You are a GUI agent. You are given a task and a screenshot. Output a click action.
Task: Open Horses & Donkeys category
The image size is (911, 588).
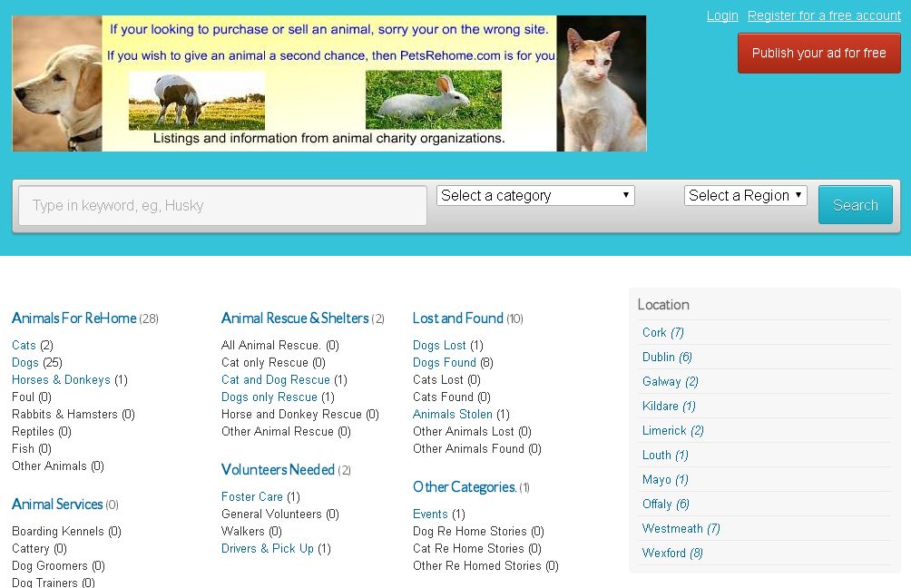61,380
